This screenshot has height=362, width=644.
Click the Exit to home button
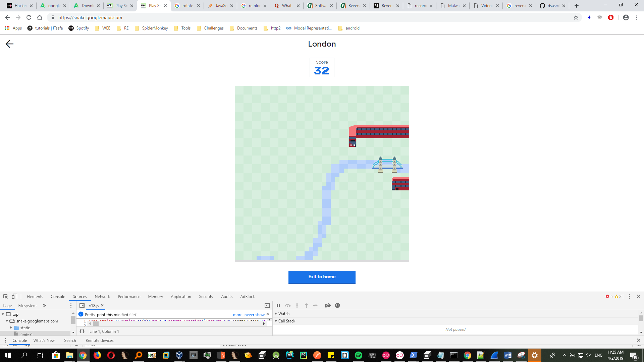[x=322, y=277]
